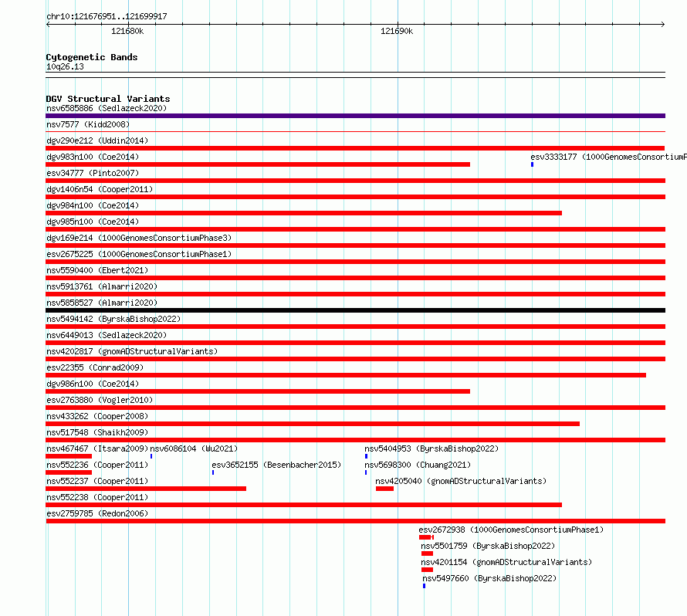This screenshot has height=616, width=687.
Task: Click dgv986n100 (Coe2014) label
Action: [93, 384]
